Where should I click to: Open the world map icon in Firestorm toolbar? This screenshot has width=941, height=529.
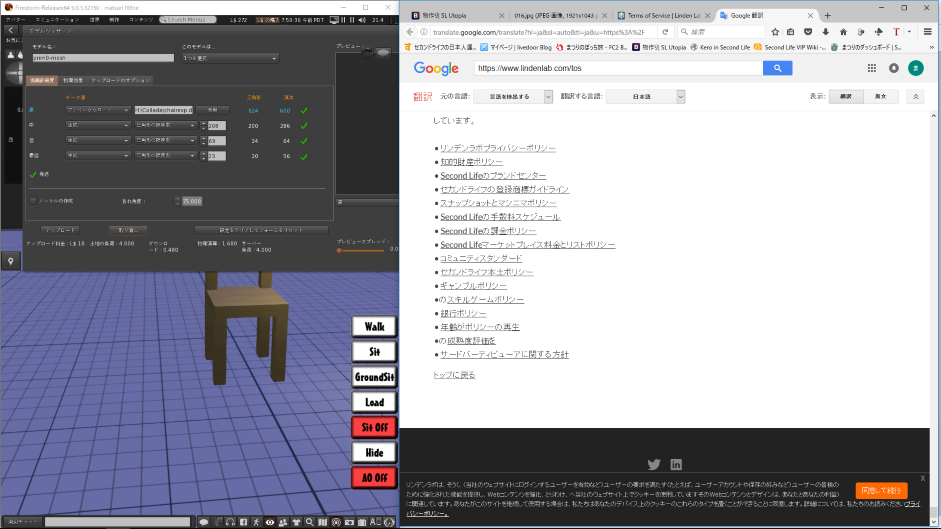tap(323, 522)
